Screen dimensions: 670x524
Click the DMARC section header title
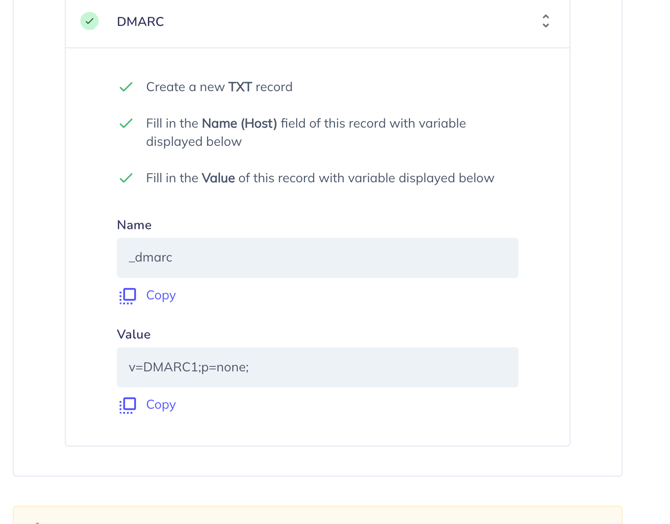[140, 22]
